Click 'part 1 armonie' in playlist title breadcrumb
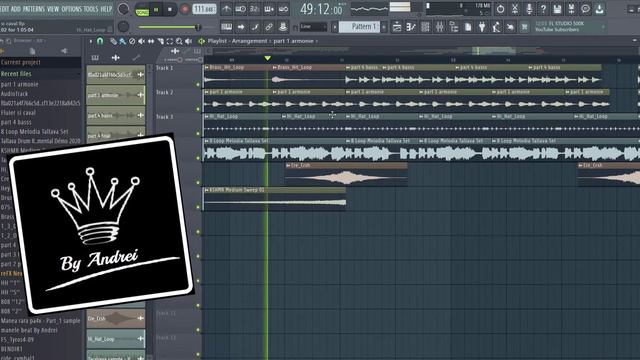This screenshot has width=640, height=360. pyautogui.click(x=293, y=41)
